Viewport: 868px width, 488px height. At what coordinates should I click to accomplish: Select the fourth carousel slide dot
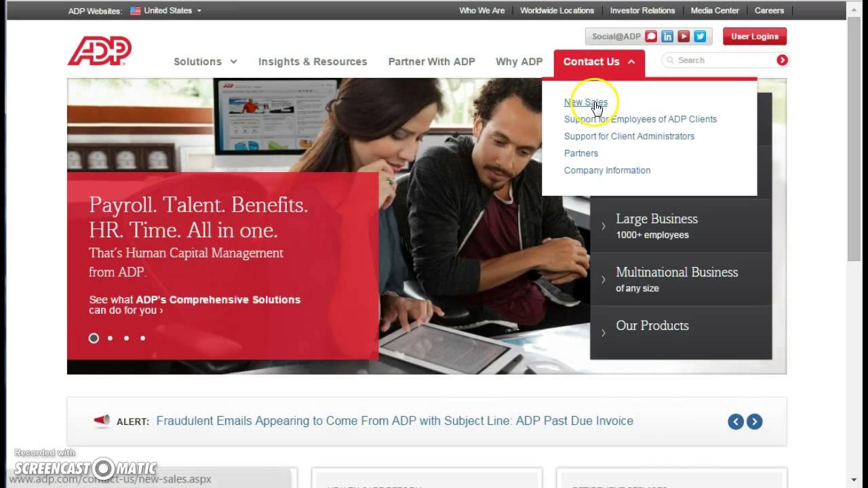pyautogui.click(x=142, y=338)
